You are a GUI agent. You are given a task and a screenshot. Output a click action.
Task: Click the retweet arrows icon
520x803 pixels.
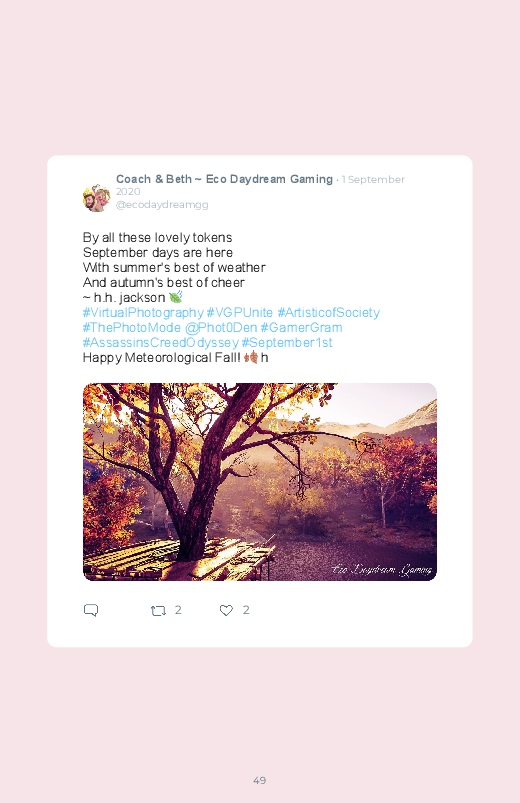tap(158, 610)
